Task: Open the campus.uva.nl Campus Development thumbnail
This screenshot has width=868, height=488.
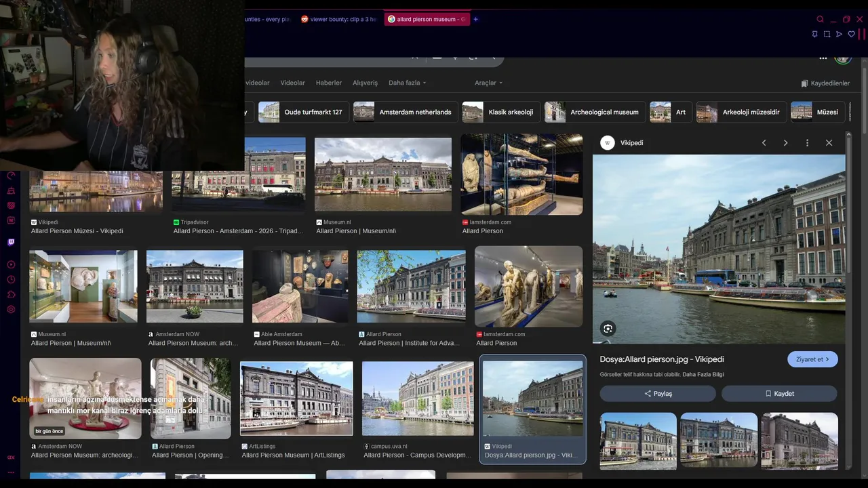Action: pos(418,399)
